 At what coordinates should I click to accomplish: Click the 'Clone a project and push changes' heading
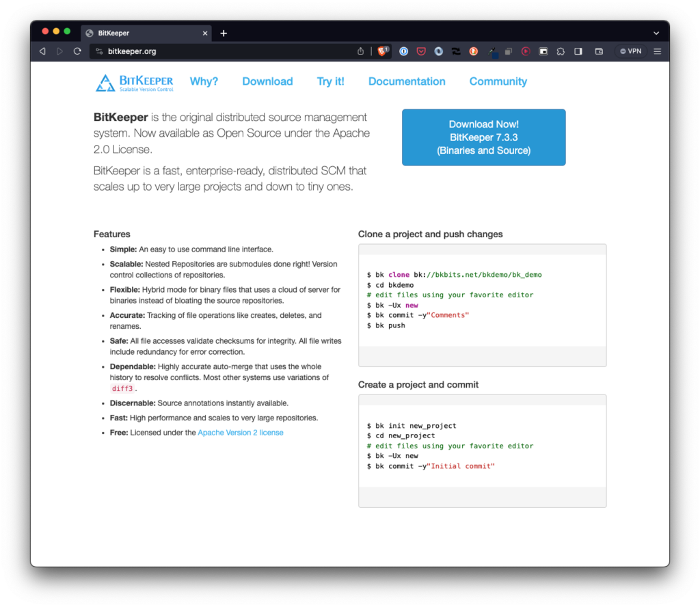coord(431,234)
